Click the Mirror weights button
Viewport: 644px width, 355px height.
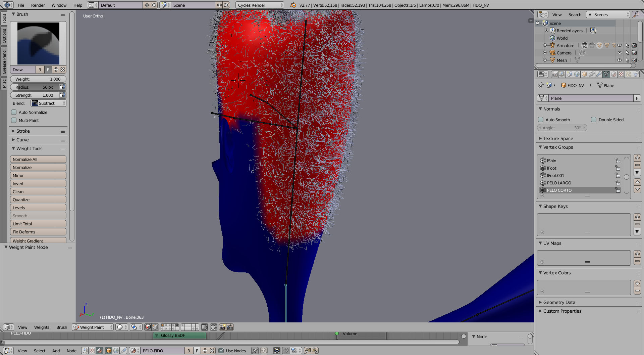click(38, 175)
